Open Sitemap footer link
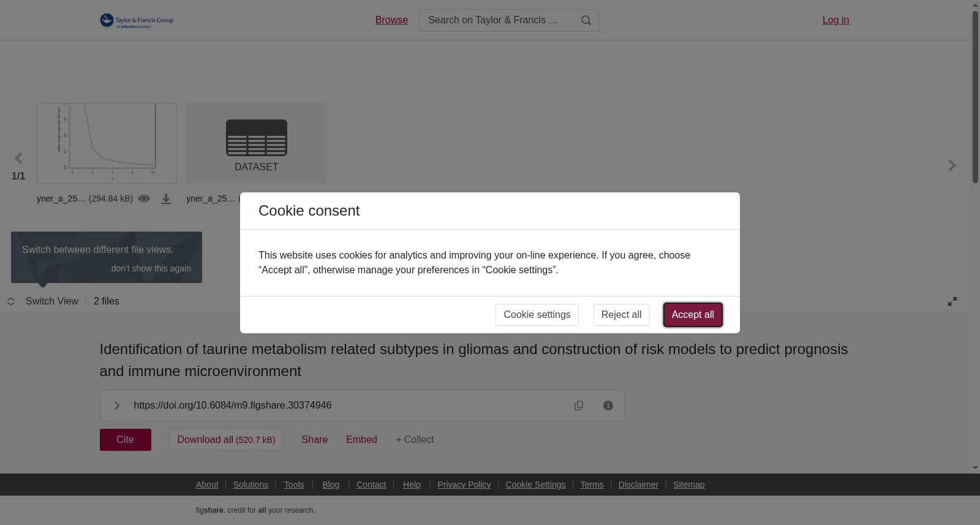The height and width of the screenshot is (525, 980). pos(689,485)
